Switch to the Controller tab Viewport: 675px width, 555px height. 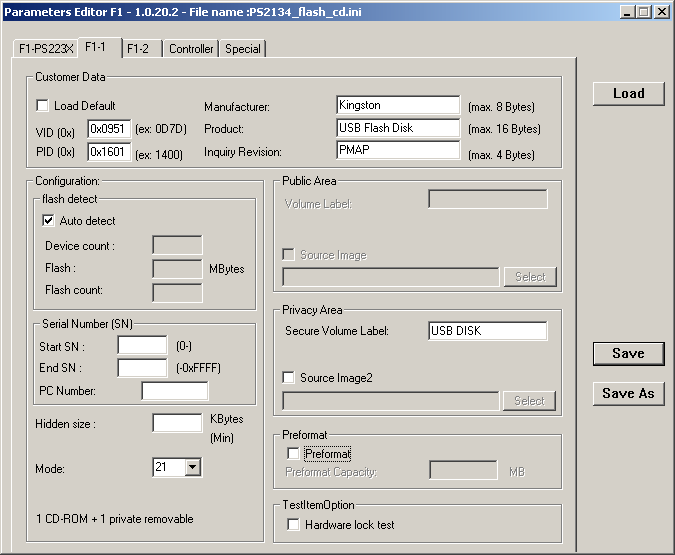191,49
